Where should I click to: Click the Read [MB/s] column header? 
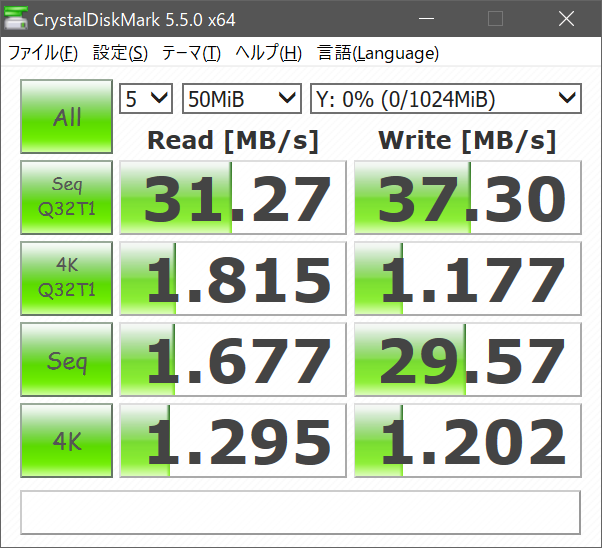[233, 141]
